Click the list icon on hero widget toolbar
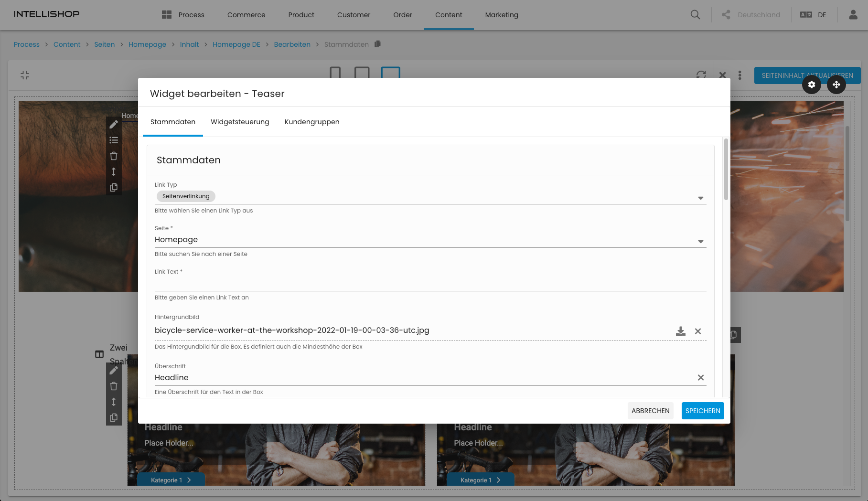868x501 pixels. click(x=114, y=140)
